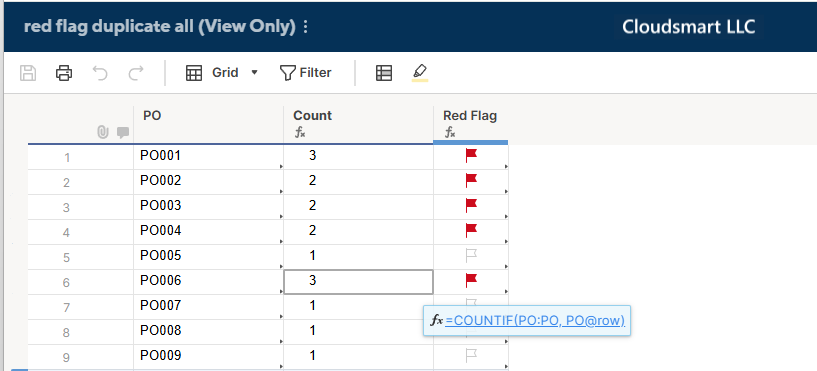Expand the dropdown arrow beside Grid

(x=254, y=73)
